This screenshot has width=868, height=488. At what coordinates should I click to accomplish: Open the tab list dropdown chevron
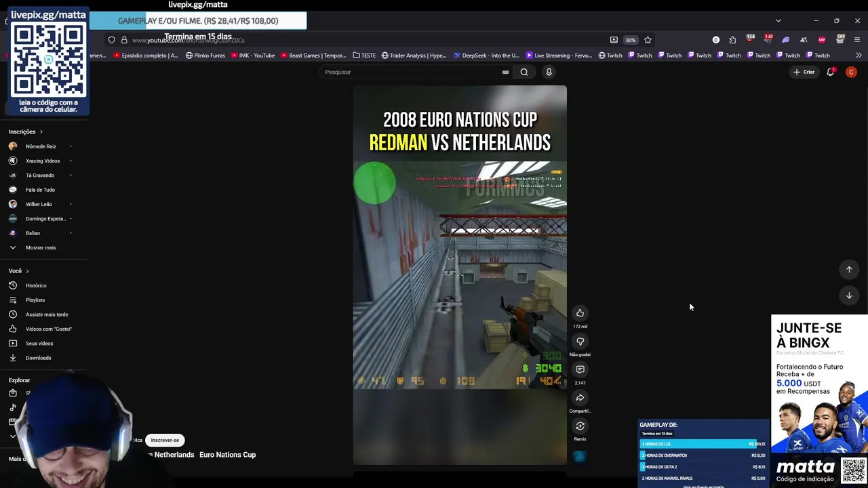coord(778,20)
